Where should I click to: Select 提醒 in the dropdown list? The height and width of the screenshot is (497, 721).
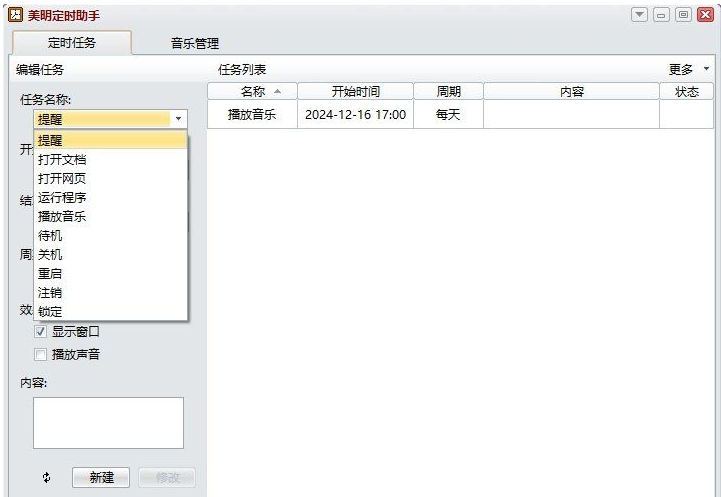click(x=110, y=140)
